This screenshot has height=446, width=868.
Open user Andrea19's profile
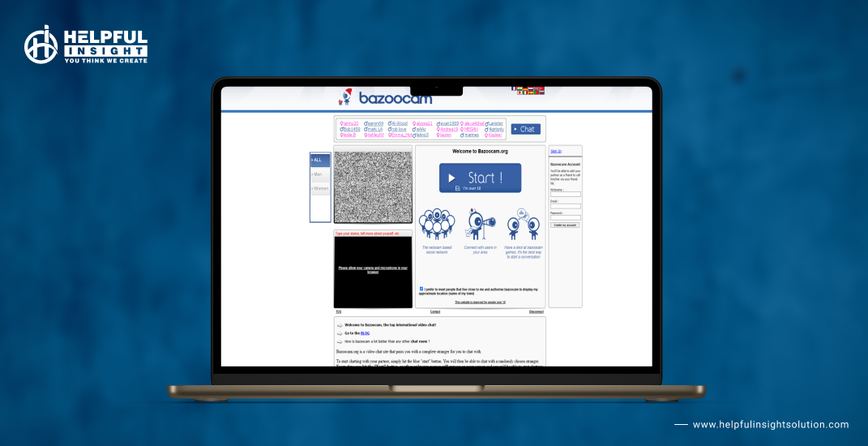[449, 129]
